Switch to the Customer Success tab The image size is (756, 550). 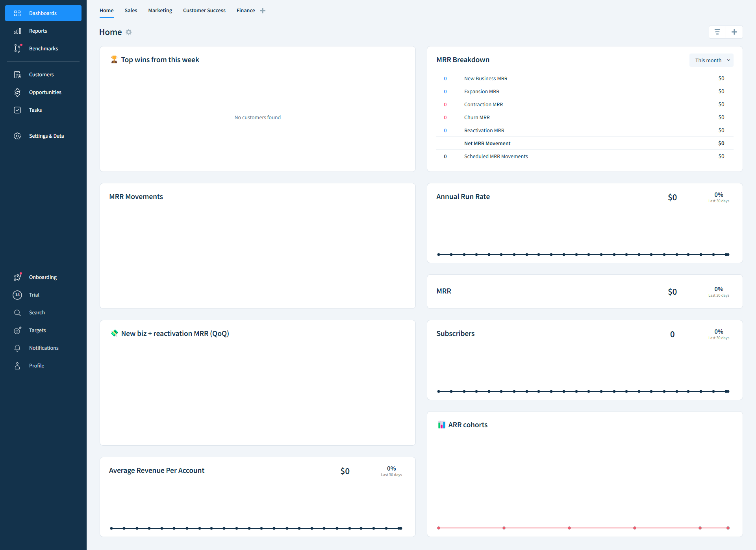204,11
